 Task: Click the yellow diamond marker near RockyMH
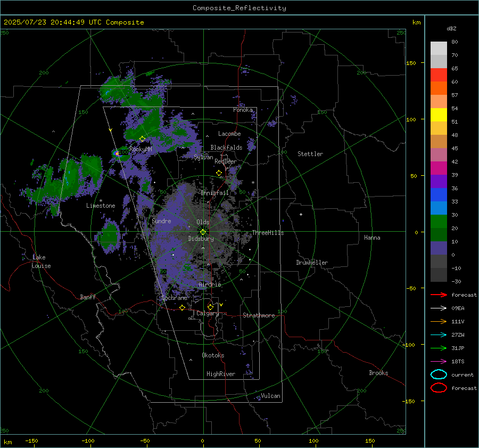click(142, 139)
